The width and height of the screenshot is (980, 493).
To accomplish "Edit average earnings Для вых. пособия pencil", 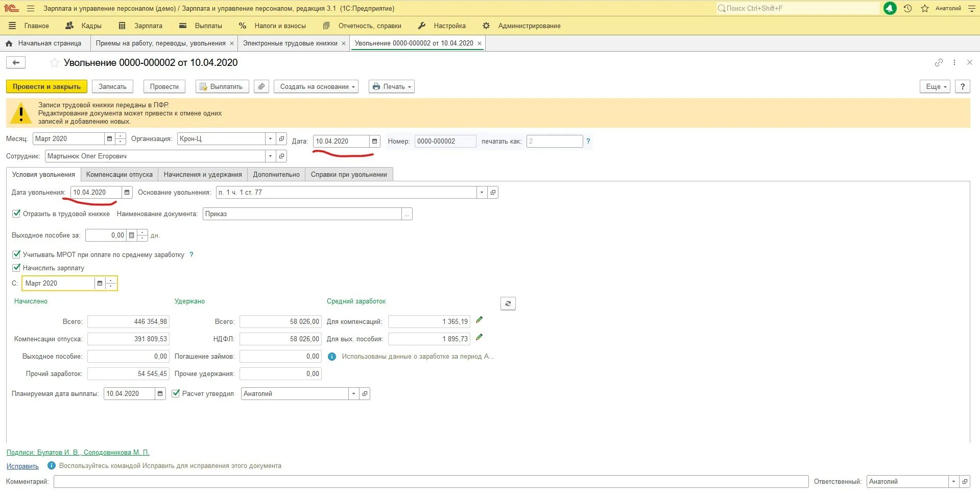I will pos(479,337).
